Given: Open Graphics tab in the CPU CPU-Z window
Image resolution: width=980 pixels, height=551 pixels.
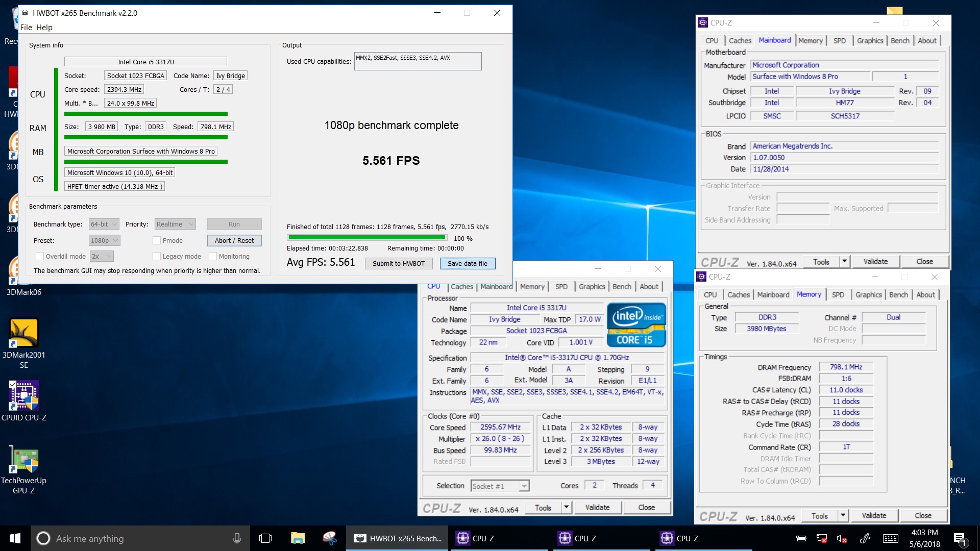Looking at the screenshot, I should [592, 287].
